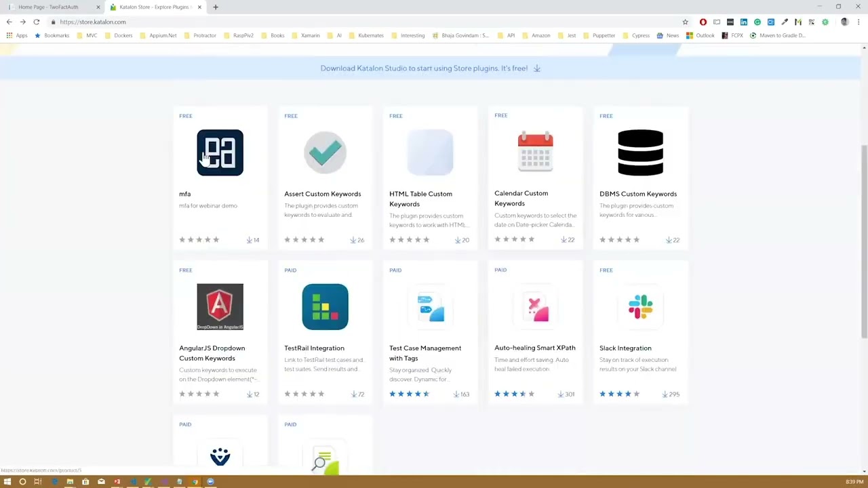The height and width of the screenshot is (488, 868).
Task: Click the Outlook bookmark
Action: (701, 35)
